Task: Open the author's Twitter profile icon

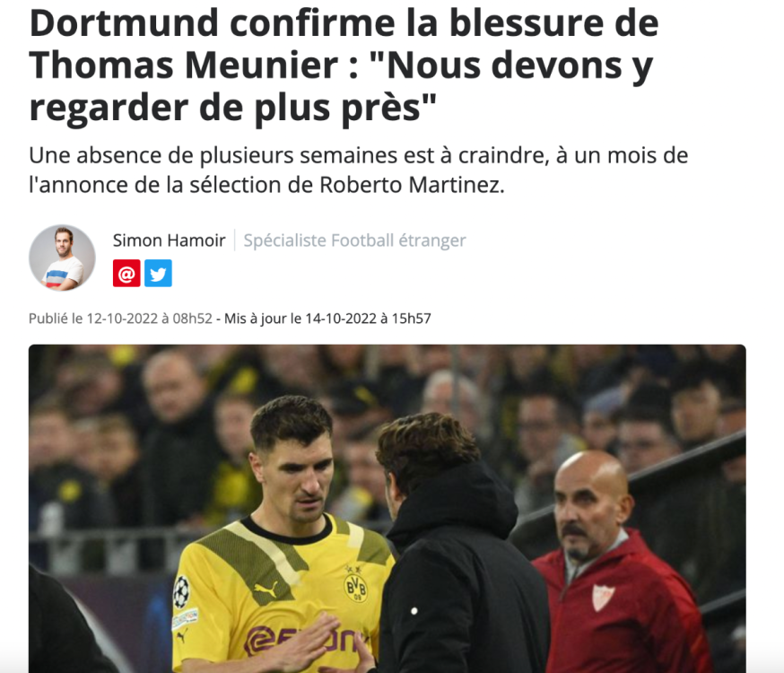Action: pyautogui.click(x=158, y=273)
